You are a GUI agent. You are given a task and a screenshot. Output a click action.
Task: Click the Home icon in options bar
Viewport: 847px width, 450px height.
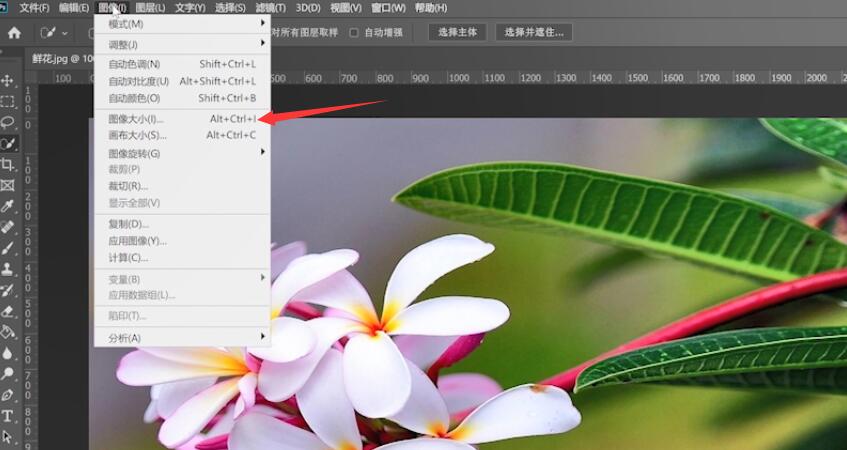[x=14, y=32]
